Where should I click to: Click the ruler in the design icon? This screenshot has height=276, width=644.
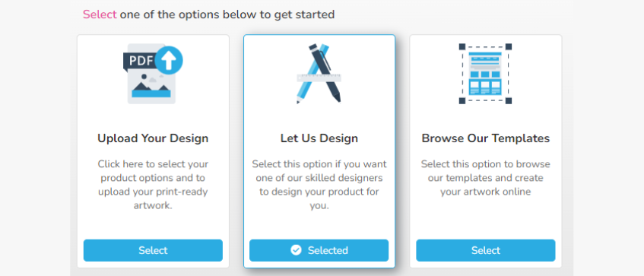click(x=319, y=78)
